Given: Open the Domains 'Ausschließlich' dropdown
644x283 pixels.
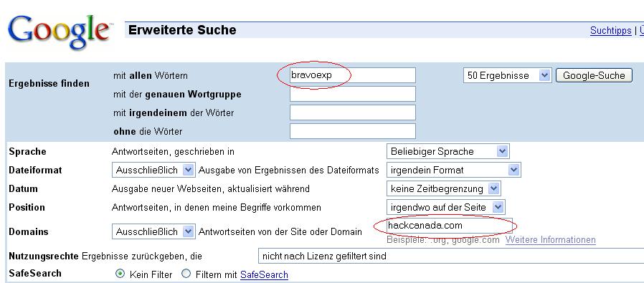Looking at the screenshot, I should pyautogui.click(x=153, y=231).
